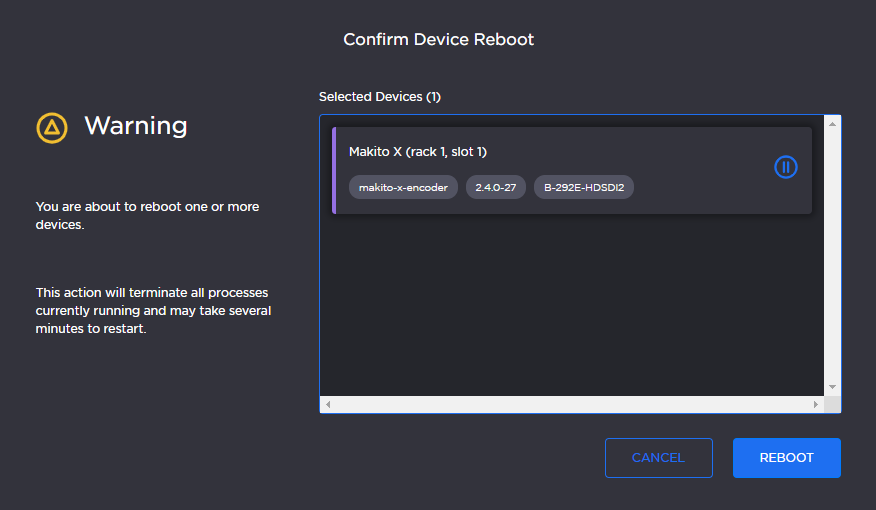876x510 pixels.
Task: Click empty area below the device card
Action: coord(570,300)
